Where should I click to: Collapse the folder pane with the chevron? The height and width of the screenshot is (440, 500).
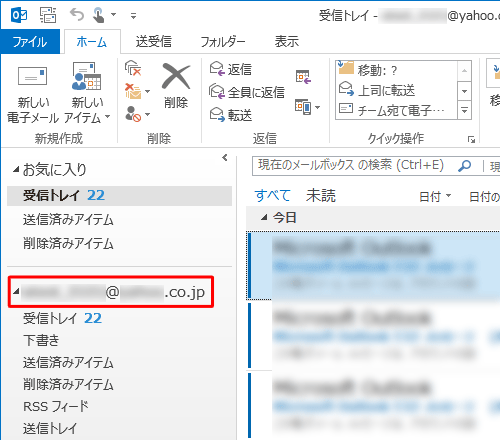pyautogui.click(x=225, y=158)
